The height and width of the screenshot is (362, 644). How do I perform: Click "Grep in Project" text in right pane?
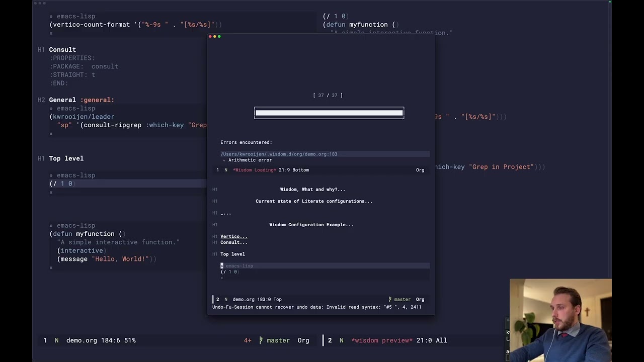[x=502, y=167]
